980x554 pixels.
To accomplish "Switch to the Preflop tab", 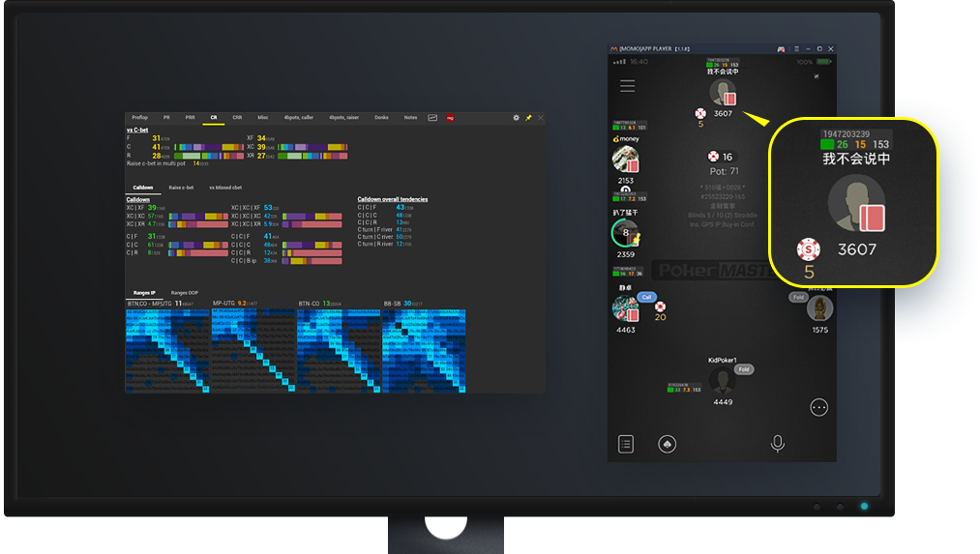I will [140, 117].
